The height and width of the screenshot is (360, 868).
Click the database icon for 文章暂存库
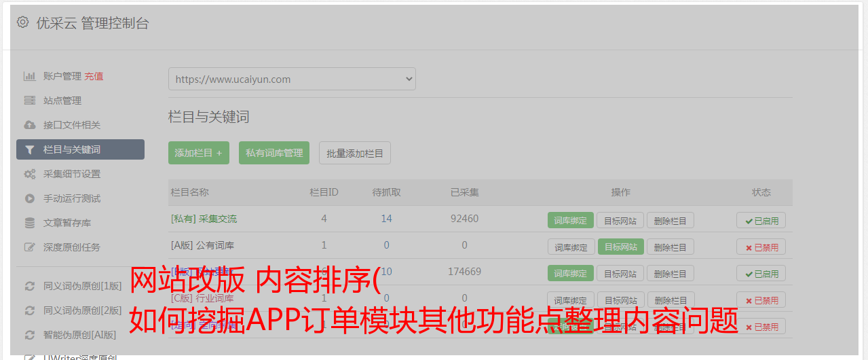point(29,223)
